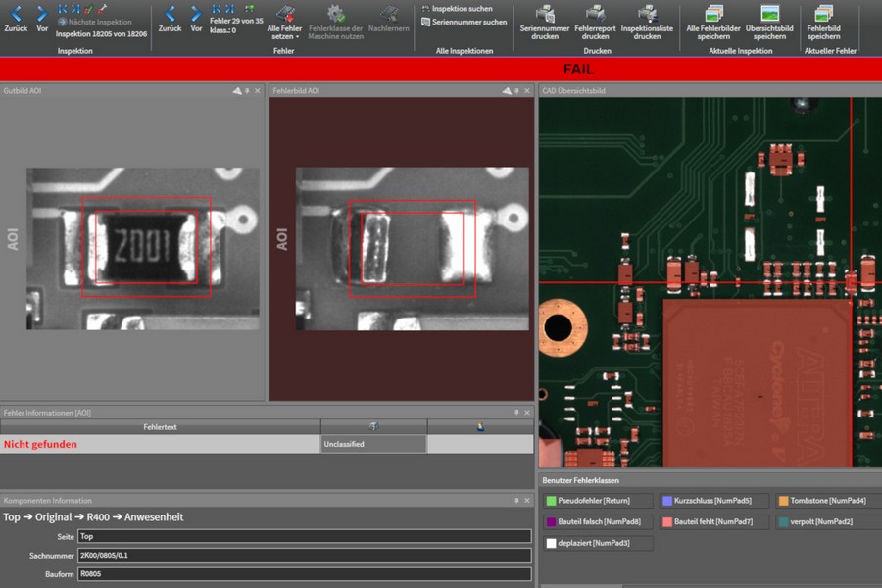This screenshot has height=588, width=882.
Task: Choose Kurzschluss [NumPad5] error class
Action: click(x=711, y=501)
